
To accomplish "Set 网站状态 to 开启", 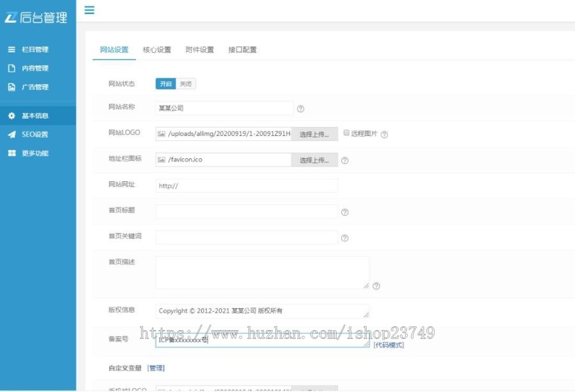I will [165, 84].
